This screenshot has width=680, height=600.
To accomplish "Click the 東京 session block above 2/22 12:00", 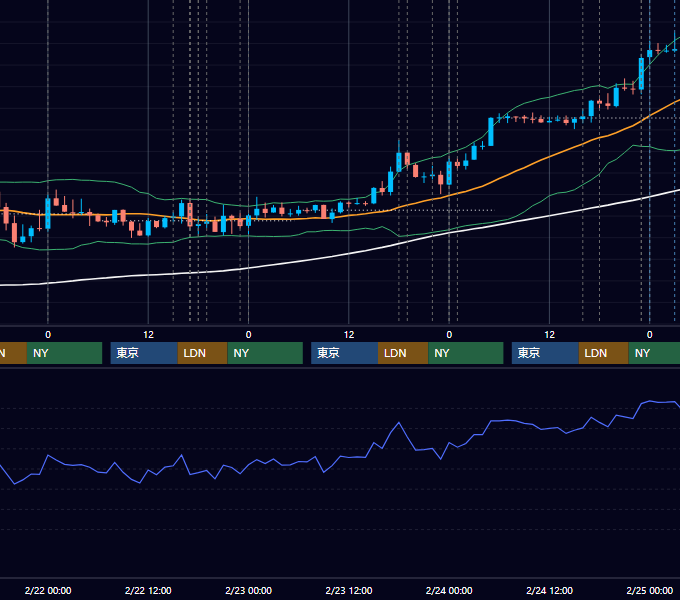I will (144, 353).
